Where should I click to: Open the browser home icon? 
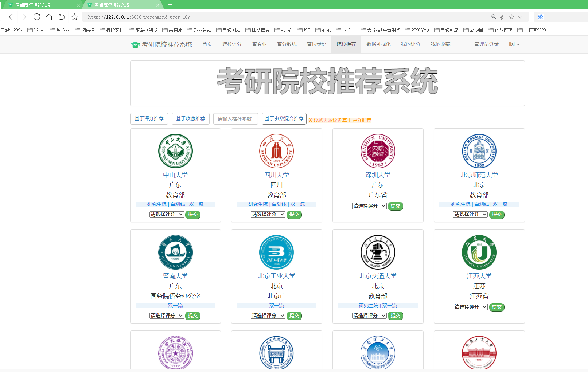(x=49, y=17)
